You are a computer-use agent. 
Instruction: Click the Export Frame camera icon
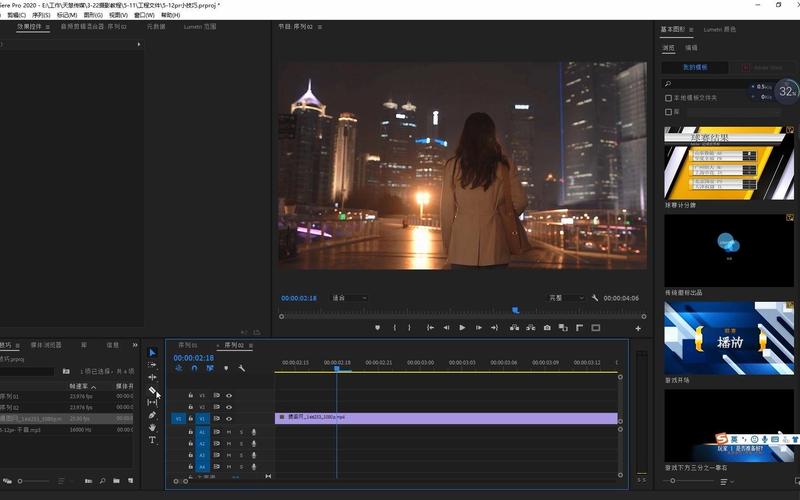tap(547, 328)
